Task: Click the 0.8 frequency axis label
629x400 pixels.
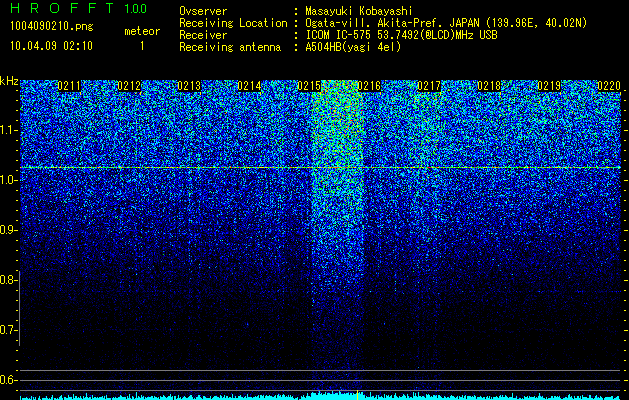Action: 8,280
